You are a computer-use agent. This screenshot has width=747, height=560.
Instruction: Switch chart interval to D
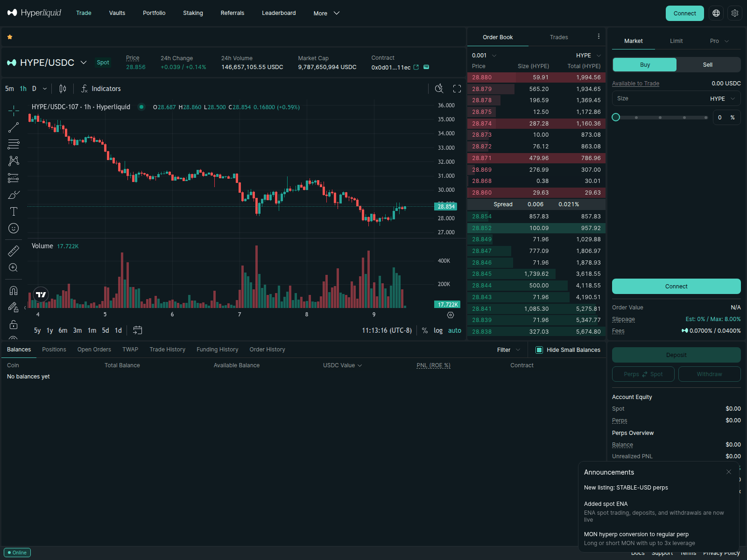pos(34,89)
